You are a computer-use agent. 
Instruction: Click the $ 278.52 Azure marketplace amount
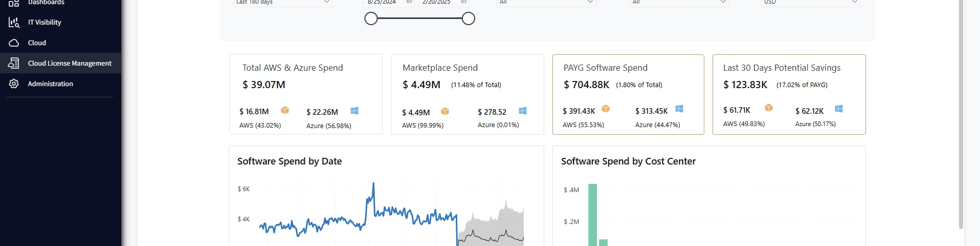point(492,112)
